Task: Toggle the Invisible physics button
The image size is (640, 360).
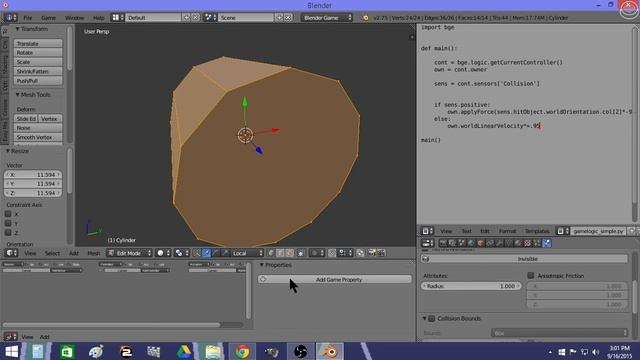Action: click(524, 259)
